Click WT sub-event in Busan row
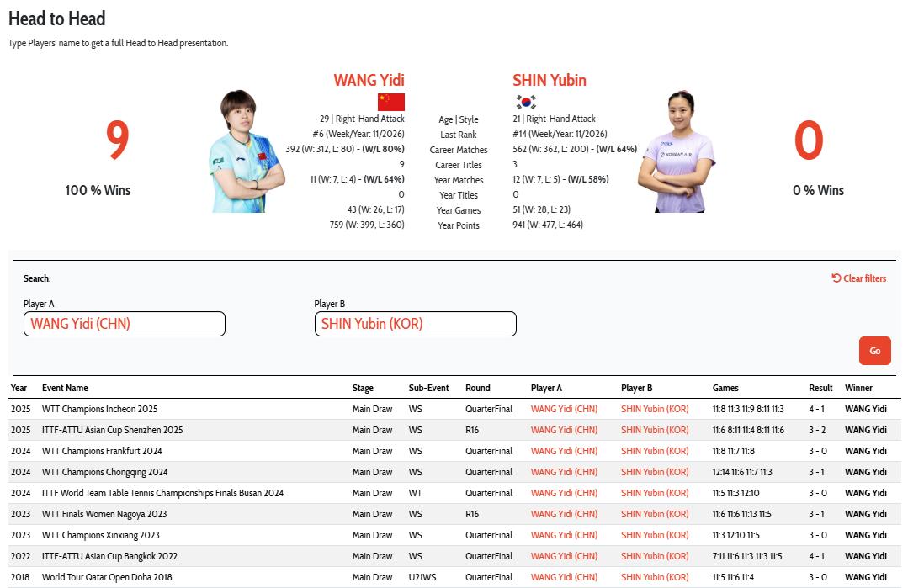908x588 pixels. (x=415, y=493)
